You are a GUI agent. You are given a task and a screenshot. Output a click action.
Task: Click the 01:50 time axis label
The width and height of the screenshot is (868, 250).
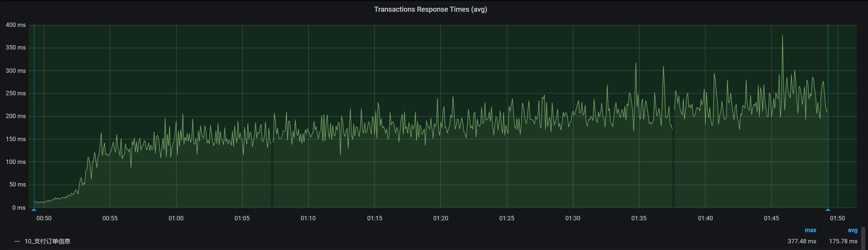click(837, 218)
